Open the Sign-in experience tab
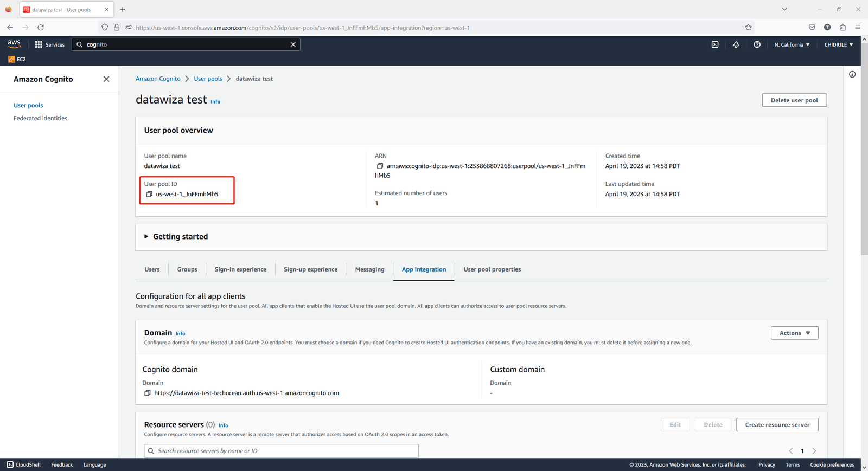This screenshot has height=471, width=868. click(x=240, y=269)
